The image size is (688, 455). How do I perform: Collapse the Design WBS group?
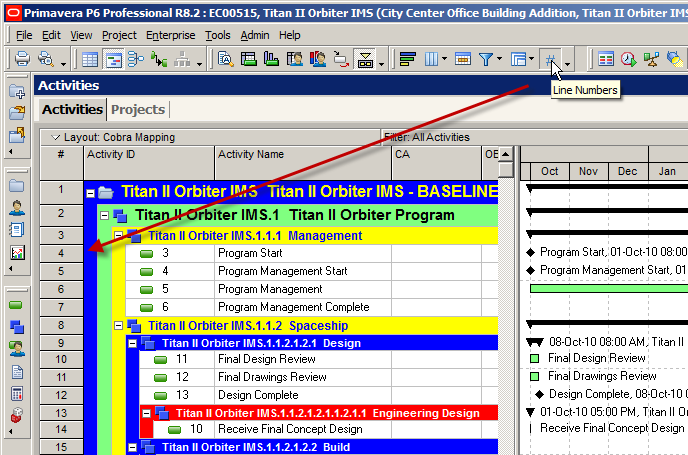[133, 343]
